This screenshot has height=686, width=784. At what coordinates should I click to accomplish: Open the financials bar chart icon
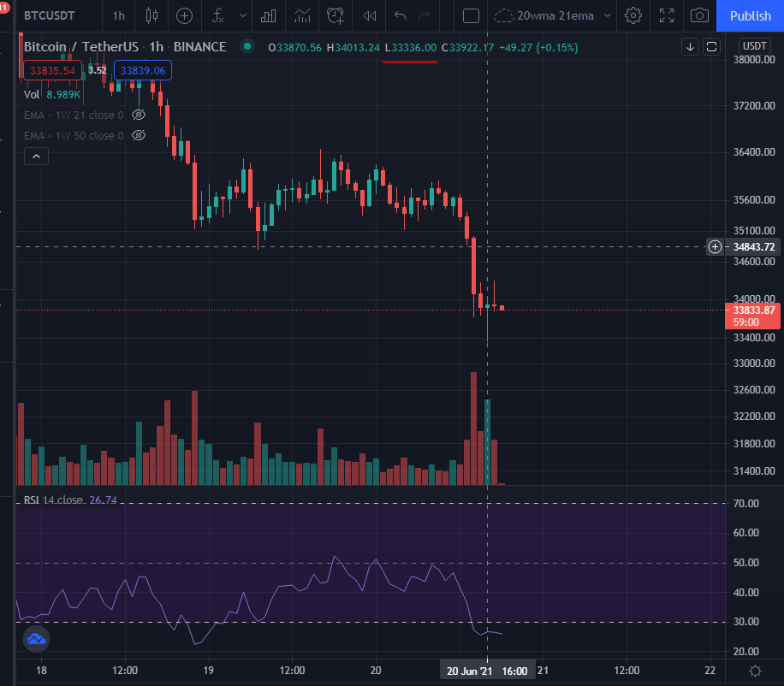pyautogui.click(x=269, y=16)
